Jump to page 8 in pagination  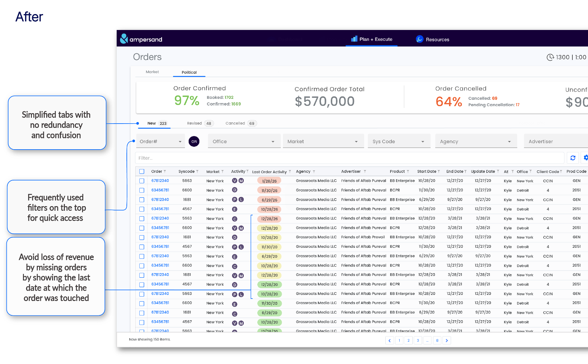click(437, 340)
